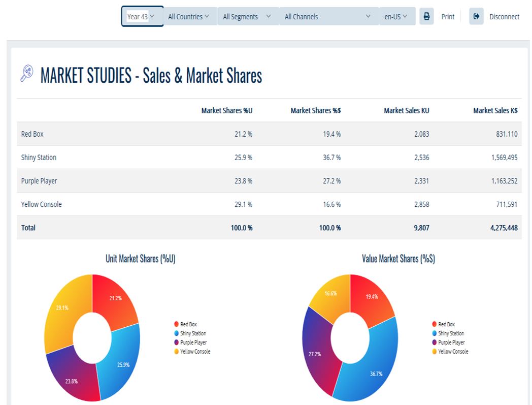Image resolution: width=532 pixels, height=405 pixels.
Task: Open the All Segments dropdown
Action: [x=247, y=16]
